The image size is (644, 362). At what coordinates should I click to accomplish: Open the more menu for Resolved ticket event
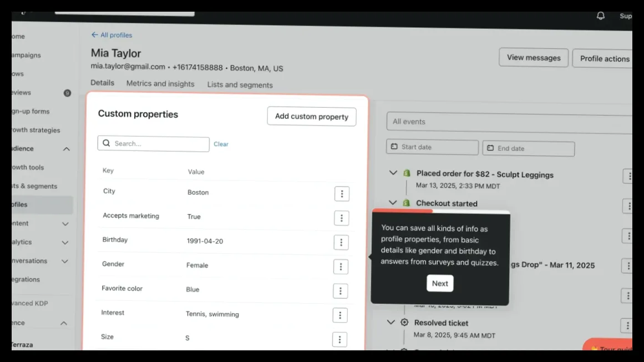point(627,325)
